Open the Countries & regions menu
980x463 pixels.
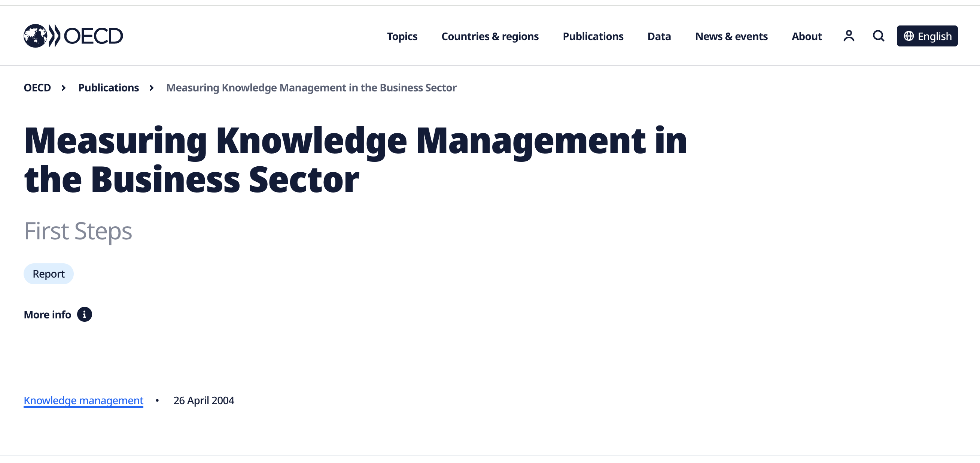click(490, 36)
